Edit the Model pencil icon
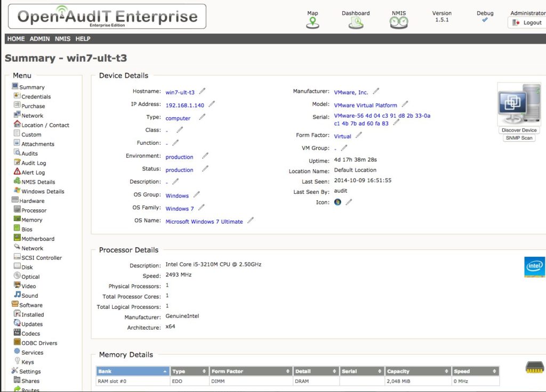The width and height of the screenshot is (546, 392). click(x=405, y=104)
